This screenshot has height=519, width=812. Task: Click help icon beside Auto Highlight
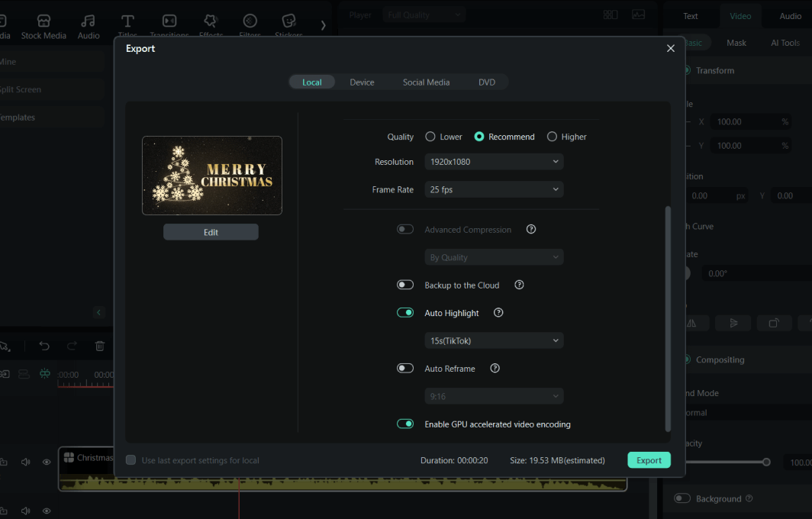click(x=498, y=312)
